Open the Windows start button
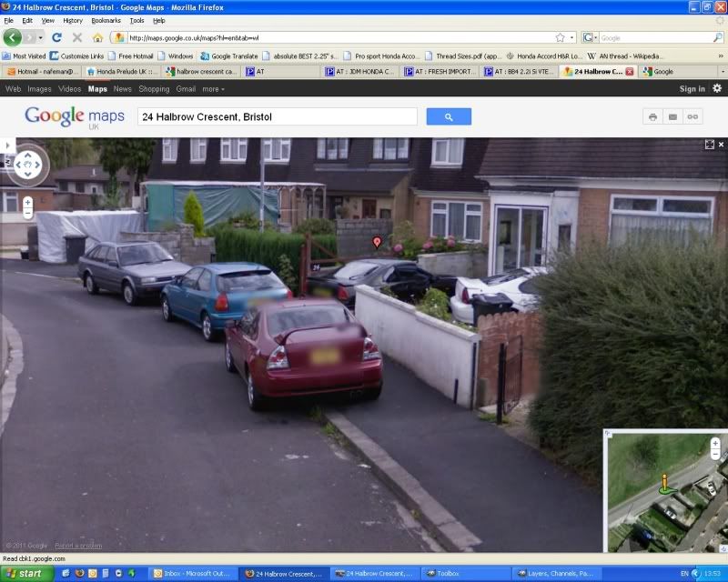Screen dimensions: 728x582 [x=27, y=574]
